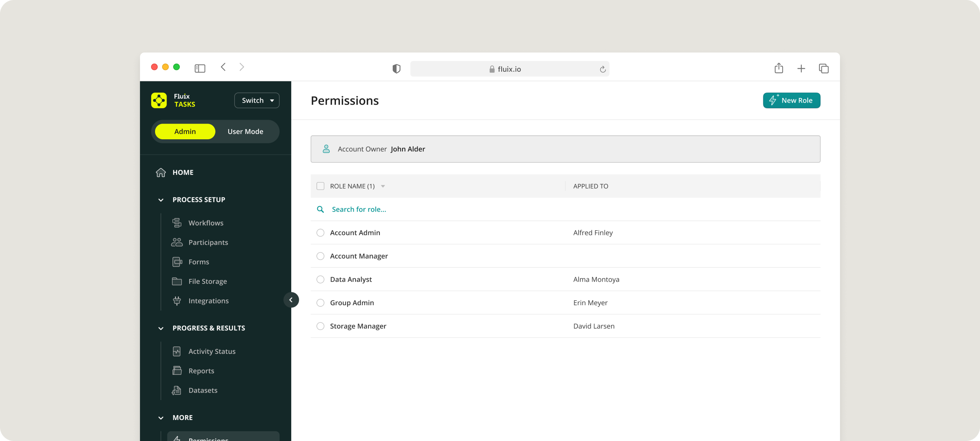This screenshot has height=441, width=980.
Task: Click the Datasets icon
Action: pyautogui.click(x=177, y=390)
